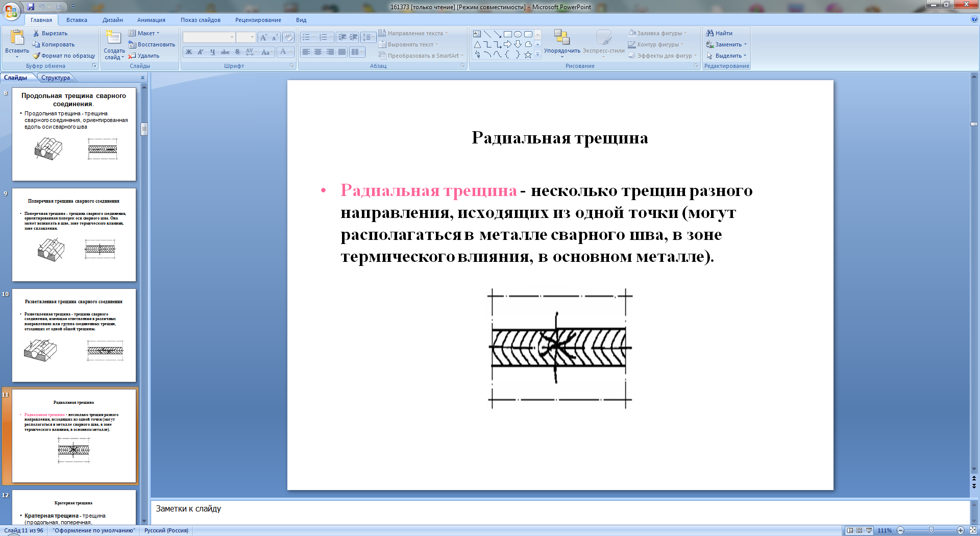Image resolution: width=980 pixels, height=536 pixels.
Task: Open Shape Outline (Контур фигуры) color
Action: pos(655,44)
